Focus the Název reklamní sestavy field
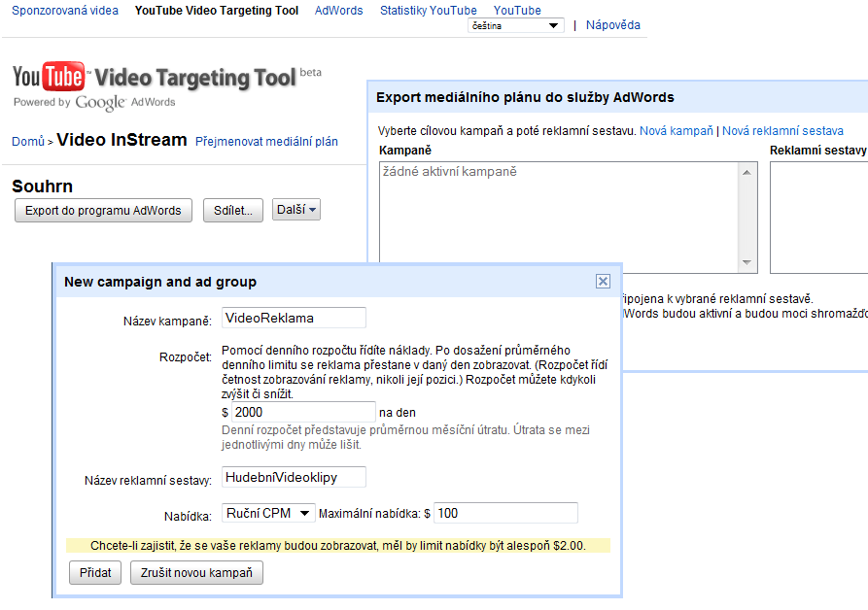This screenshot has height=610, width=868. point(294,477)
